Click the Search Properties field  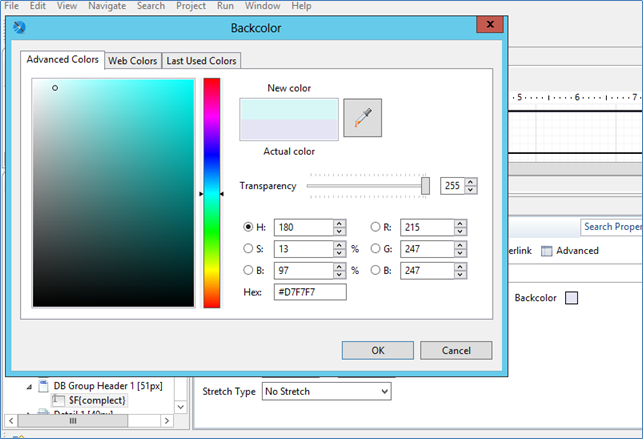pos(611,227)
